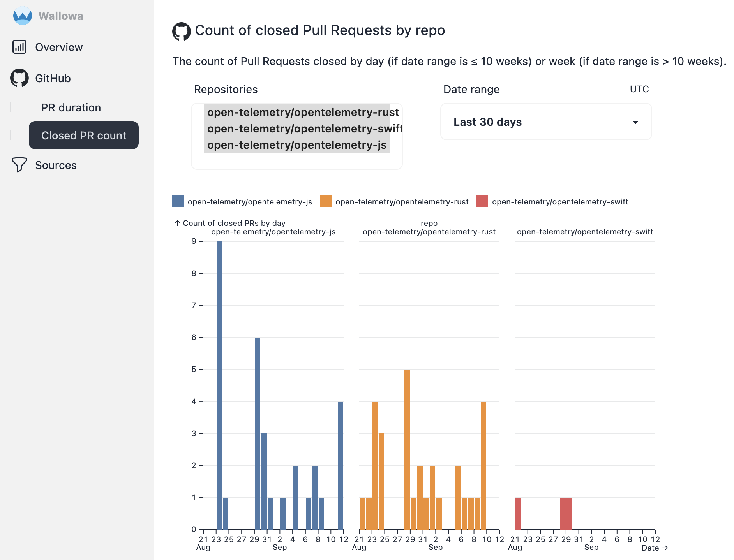Select the Overview bar-chart icon in sidebar
The height and width of the screenshot is (560, 734).
click(x=19, y=47)
